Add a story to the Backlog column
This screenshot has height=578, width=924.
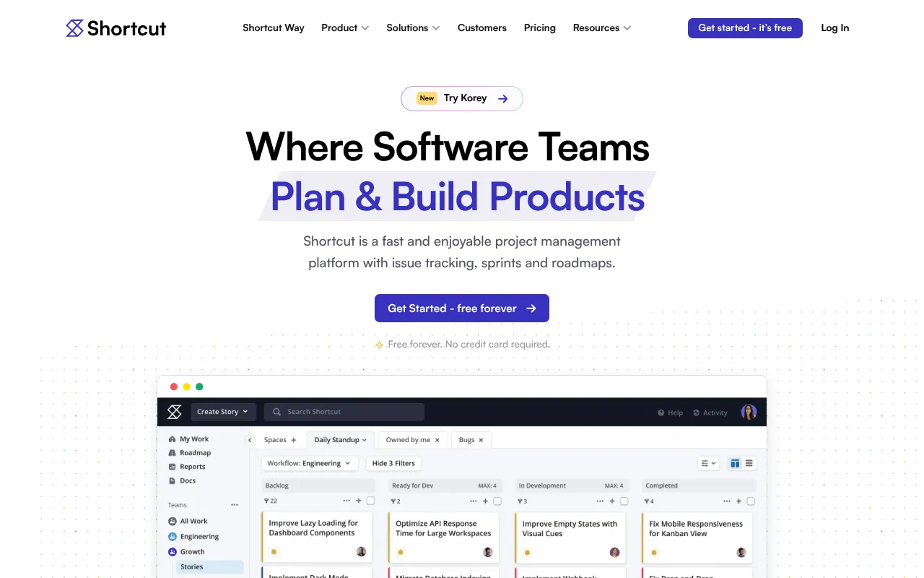tap(359, 501)
